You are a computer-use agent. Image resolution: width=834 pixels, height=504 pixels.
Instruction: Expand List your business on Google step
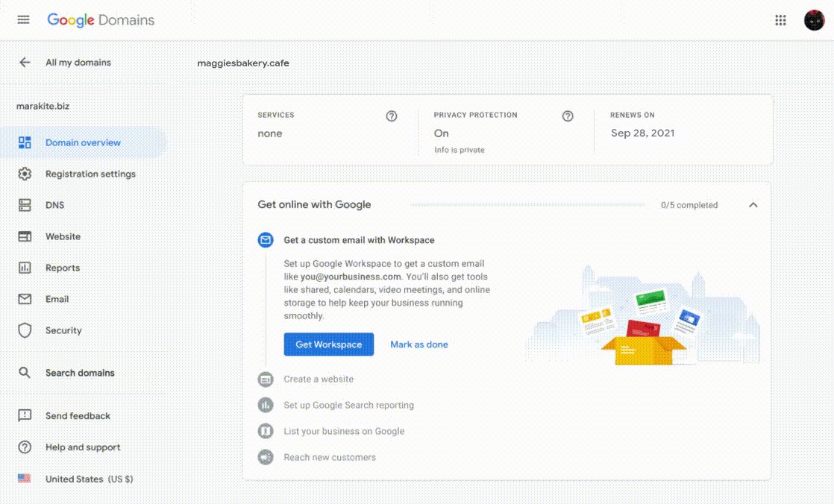coord(344,431)
